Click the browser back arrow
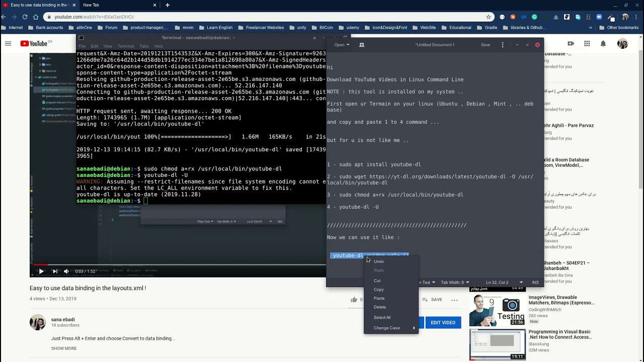 (4, 17)
